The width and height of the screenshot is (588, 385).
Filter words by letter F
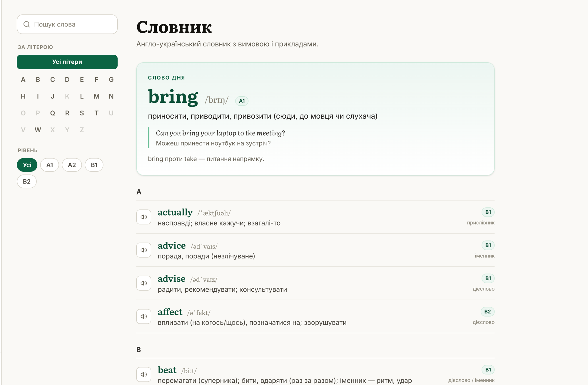(x=96, y=80)
